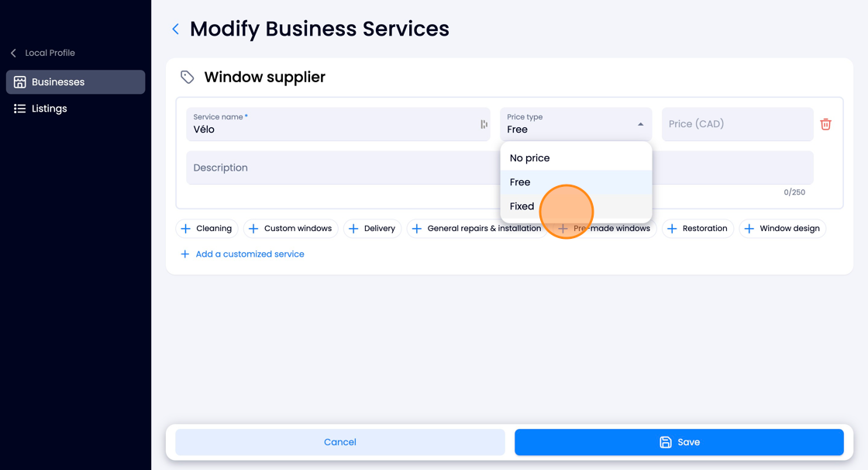This screenshot has width=868, height=470.
Task: Cancel the service modifications
Action: pyautogui.click(x=340, y=442)
